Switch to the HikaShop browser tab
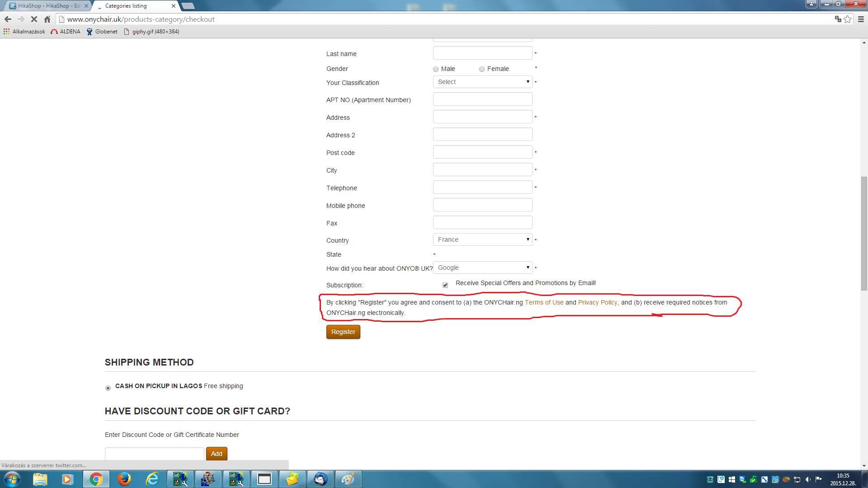 click(47, 6)
